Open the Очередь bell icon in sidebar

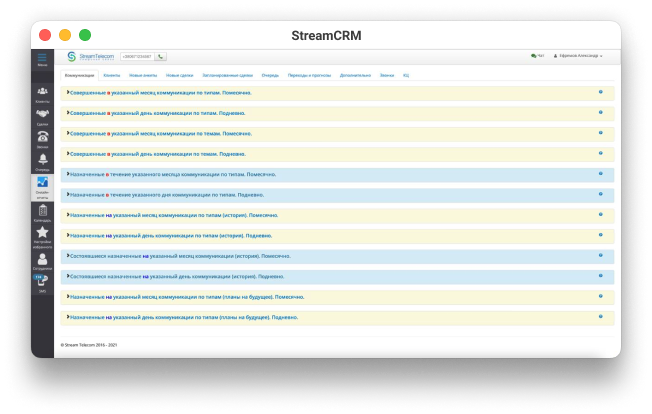42,159
